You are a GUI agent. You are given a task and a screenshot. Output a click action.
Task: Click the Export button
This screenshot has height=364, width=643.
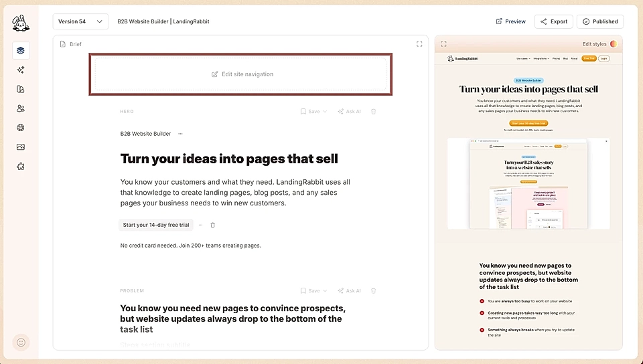click(x=554, y=21)
